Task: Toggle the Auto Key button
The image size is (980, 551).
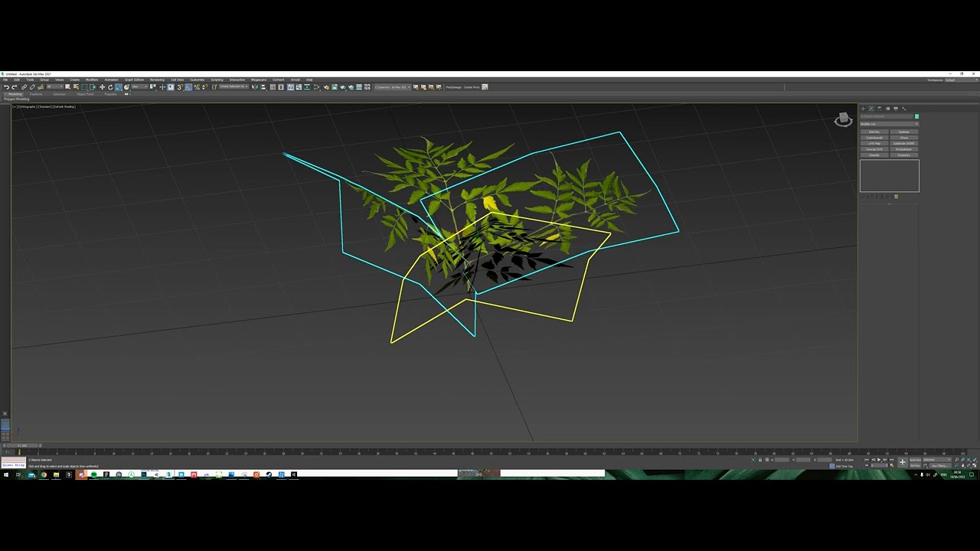Action: (x=915, y=460)
